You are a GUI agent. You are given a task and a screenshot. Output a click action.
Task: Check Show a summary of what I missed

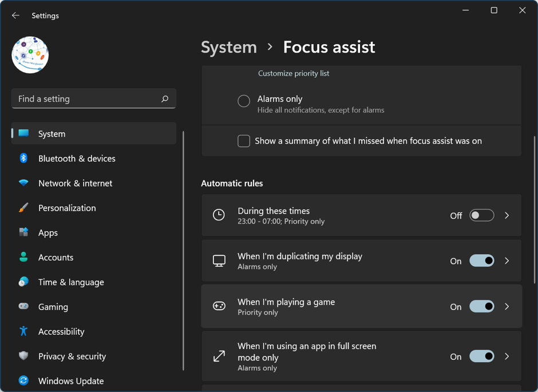[x=244, y=141]
